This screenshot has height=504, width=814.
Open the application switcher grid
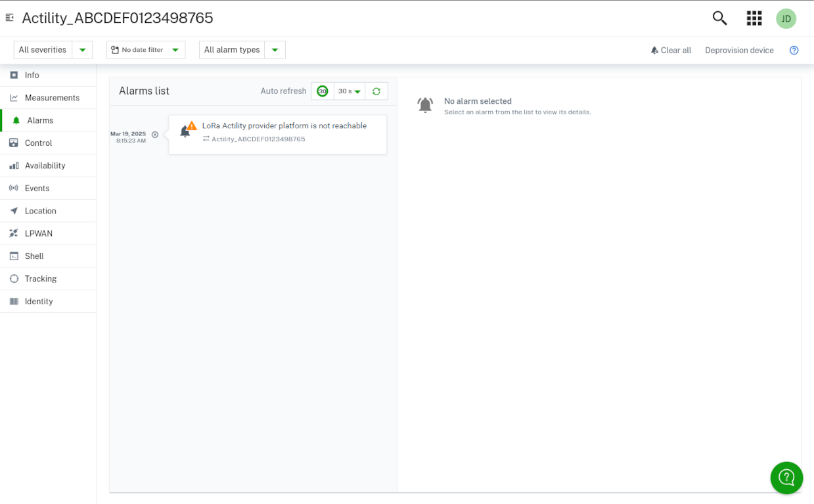754,18
